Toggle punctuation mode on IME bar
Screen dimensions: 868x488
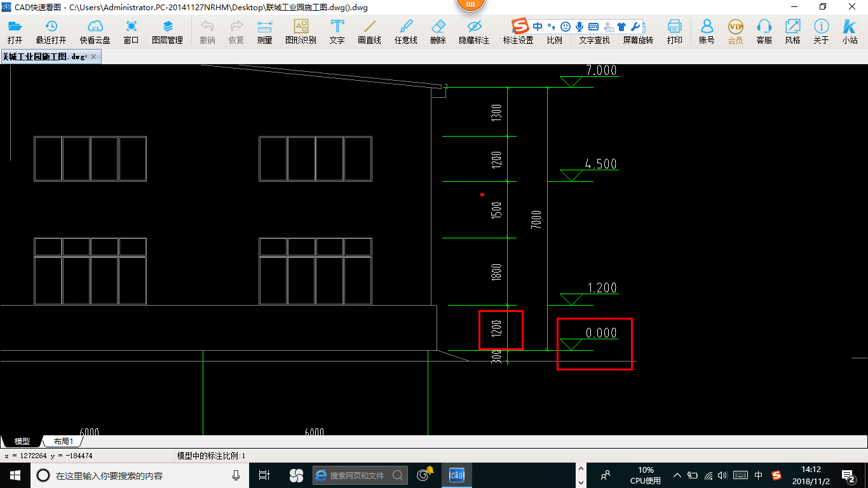click(x=551, y=26)
